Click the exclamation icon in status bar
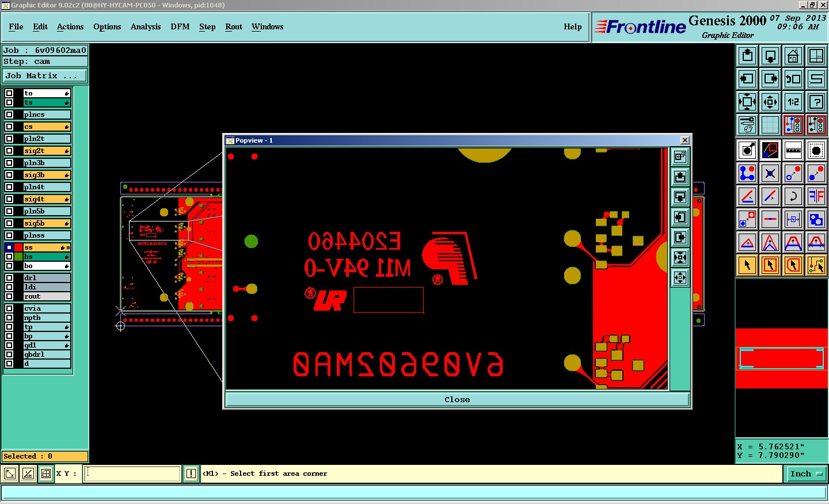The image size is (829, 504). [x=191, y=474]
